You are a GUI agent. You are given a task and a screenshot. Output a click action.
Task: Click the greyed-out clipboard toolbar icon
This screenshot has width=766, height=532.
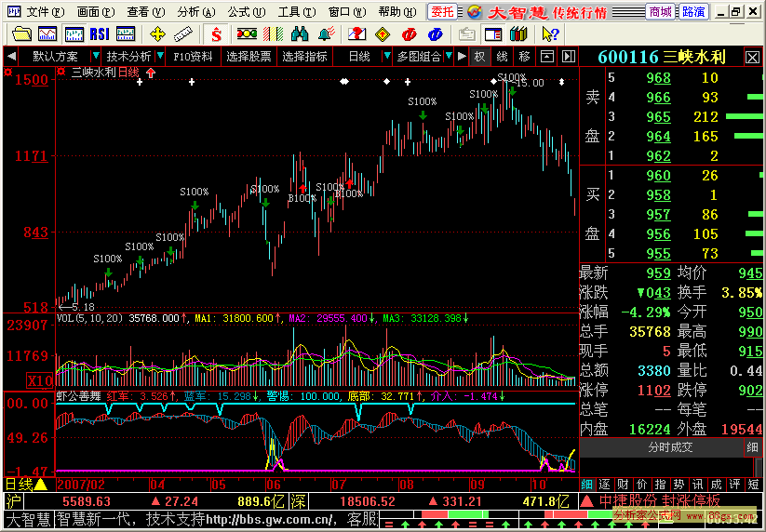467,34
